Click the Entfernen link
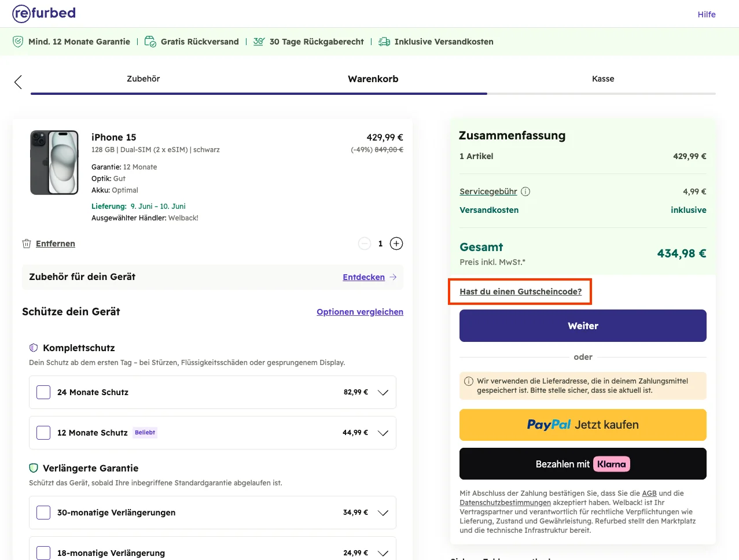This screenshot has width=739, height=560. tap(56, 244)
